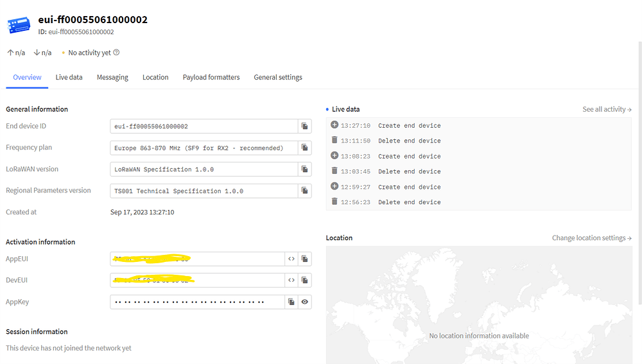Click the end device icon in header
The width and height of the screenshot is (642, 364).
(19, 25)
